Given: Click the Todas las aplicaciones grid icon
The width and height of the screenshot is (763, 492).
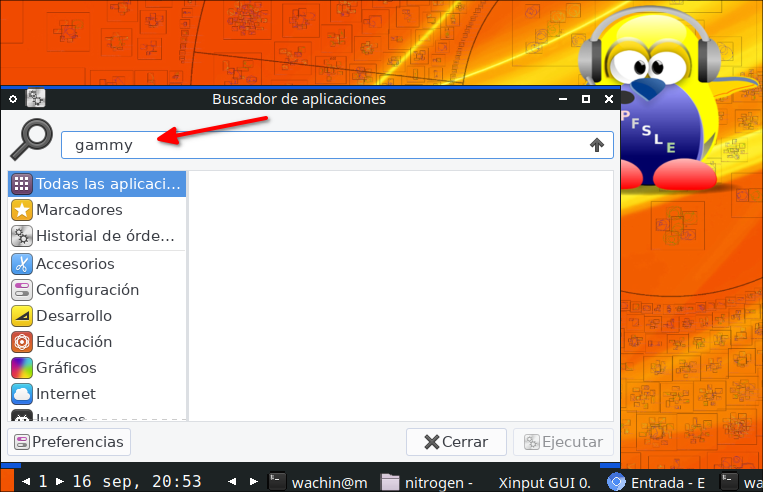Looking at the screenshot, I should 22,184.
